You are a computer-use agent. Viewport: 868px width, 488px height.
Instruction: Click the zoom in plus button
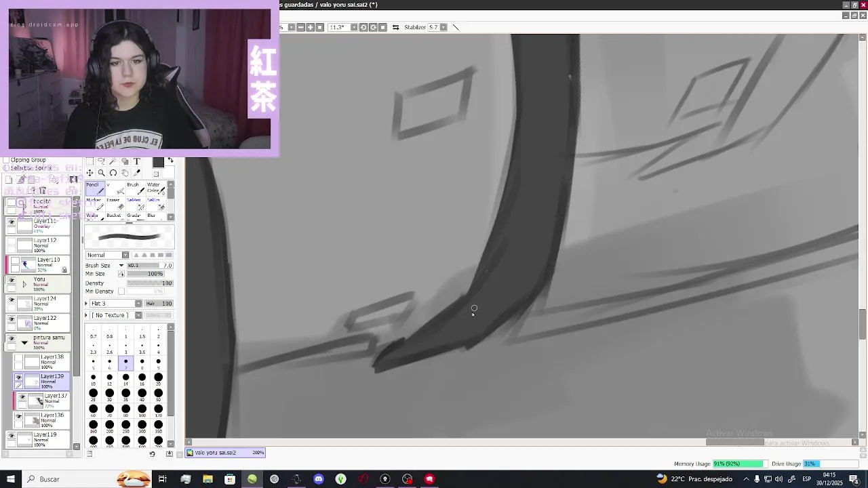(x=310, y=27)
